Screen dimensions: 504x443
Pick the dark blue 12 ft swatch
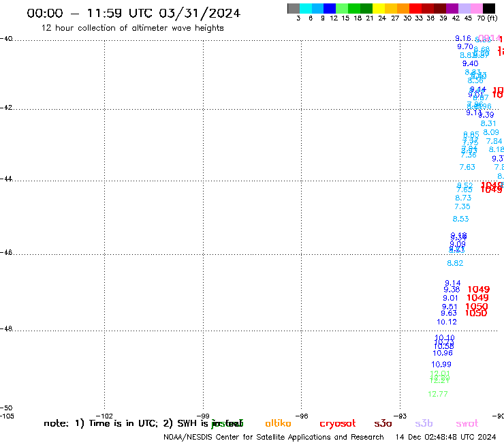(x=330, y=8)
